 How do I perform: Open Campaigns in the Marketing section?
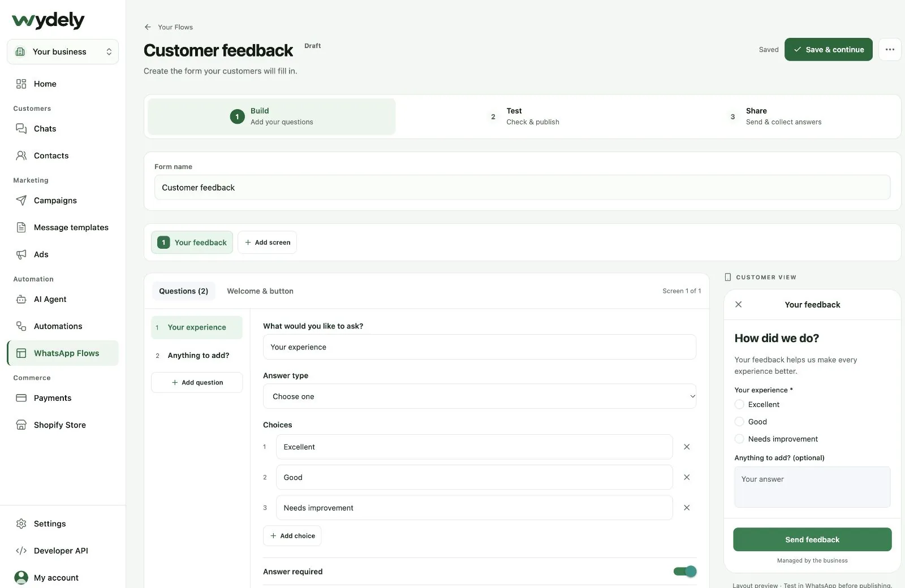63,200
